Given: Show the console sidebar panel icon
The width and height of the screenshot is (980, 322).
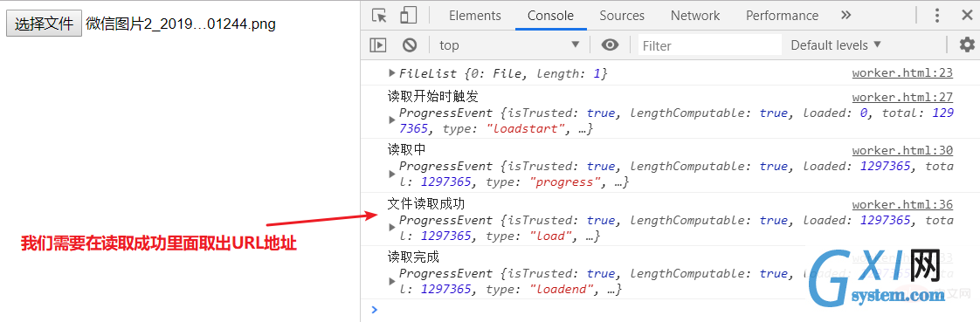Looking at the screenshot, I should point(378,45).
